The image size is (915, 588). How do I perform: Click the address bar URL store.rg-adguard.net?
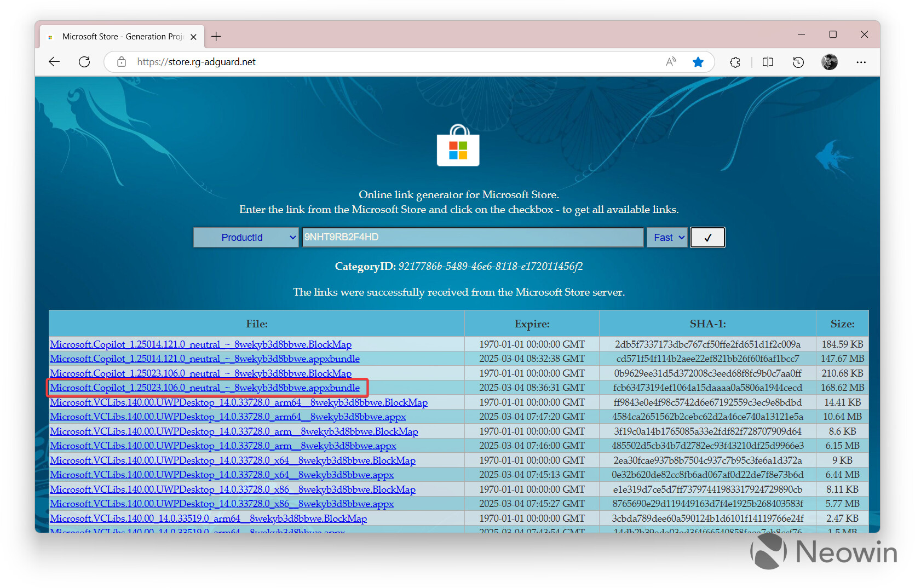[197, 62]
